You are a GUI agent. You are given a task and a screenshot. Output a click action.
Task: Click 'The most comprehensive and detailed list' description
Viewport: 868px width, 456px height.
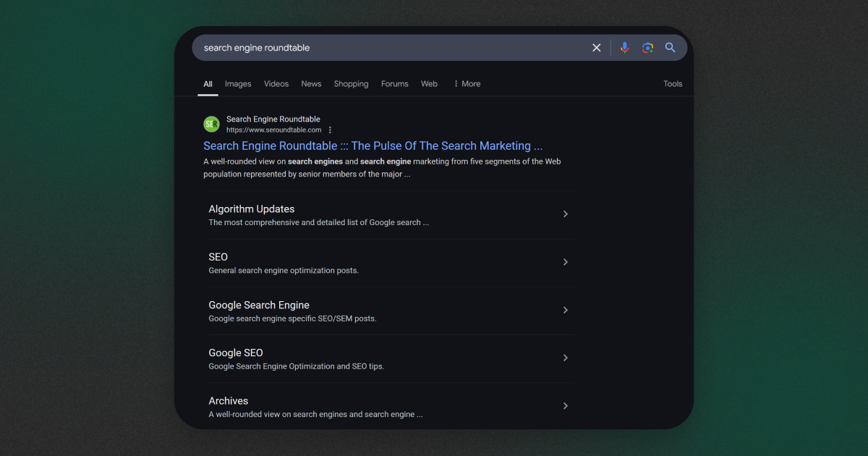pyautogui.click(x=318, y=223)
